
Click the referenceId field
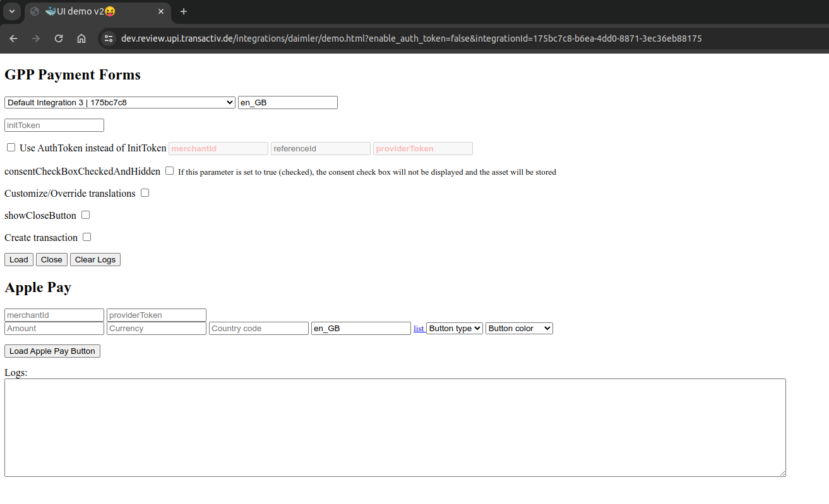(321, 149)
